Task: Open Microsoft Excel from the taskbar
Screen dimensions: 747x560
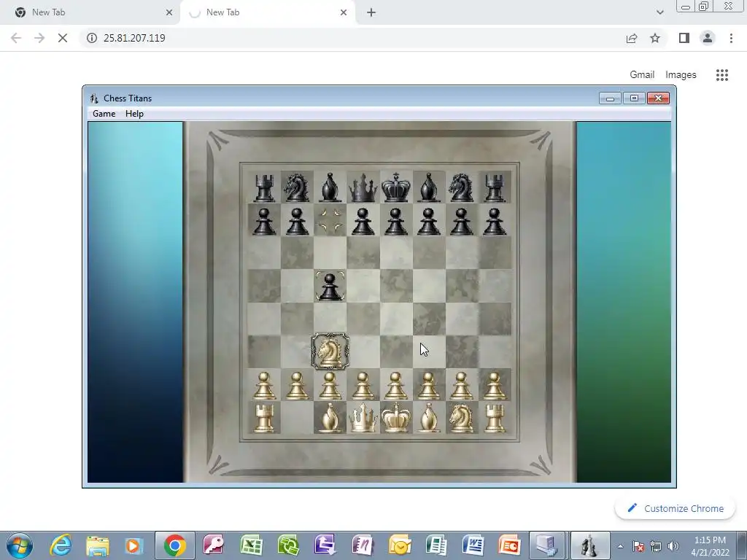Action: (x=251, y=545)
